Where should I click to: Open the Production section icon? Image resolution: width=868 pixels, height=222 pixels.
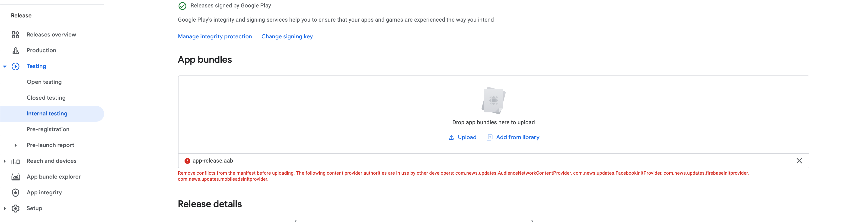pyautogui.click(x=16, y=50)
